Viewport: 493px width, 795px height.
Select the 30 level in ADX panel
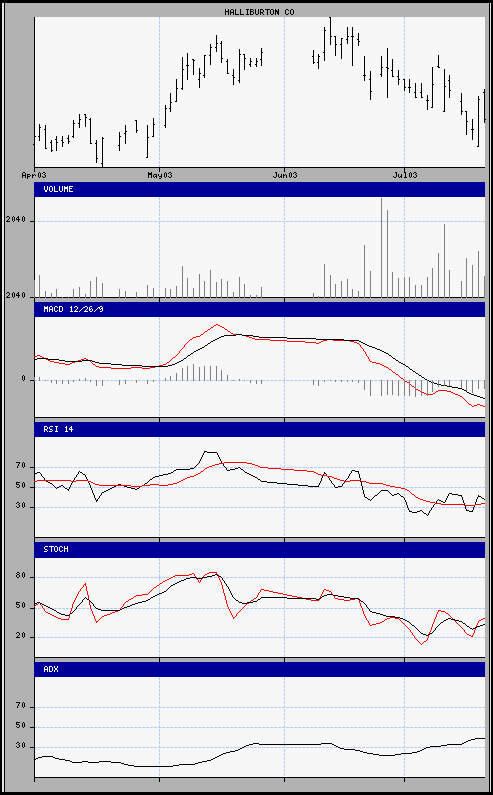[20, 747]
